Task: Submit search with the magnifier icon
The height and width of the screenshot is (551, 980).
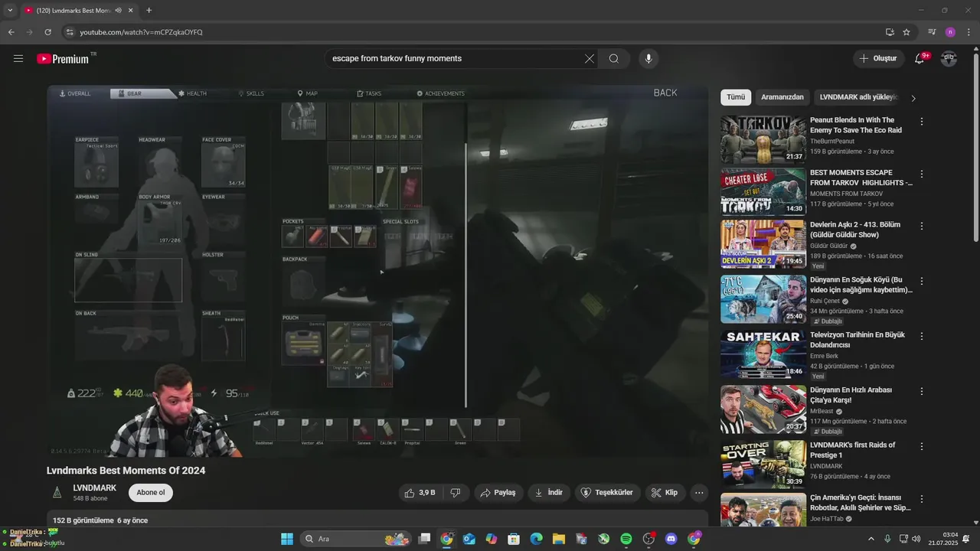Action: [614, 58]
